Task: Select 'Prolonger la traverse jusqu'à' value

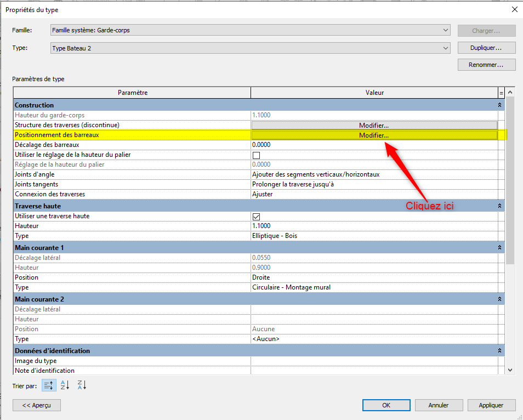Action: 374,184
